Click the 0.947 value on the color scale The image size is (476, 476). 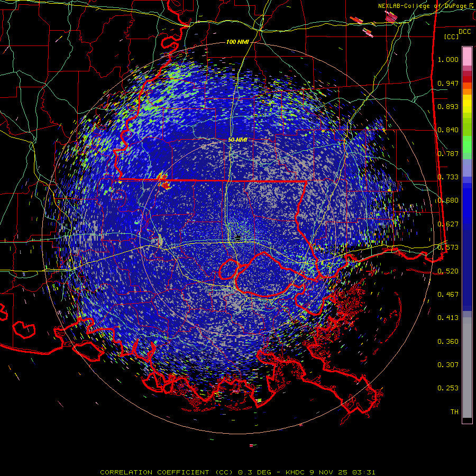click(x=448, y=83)
